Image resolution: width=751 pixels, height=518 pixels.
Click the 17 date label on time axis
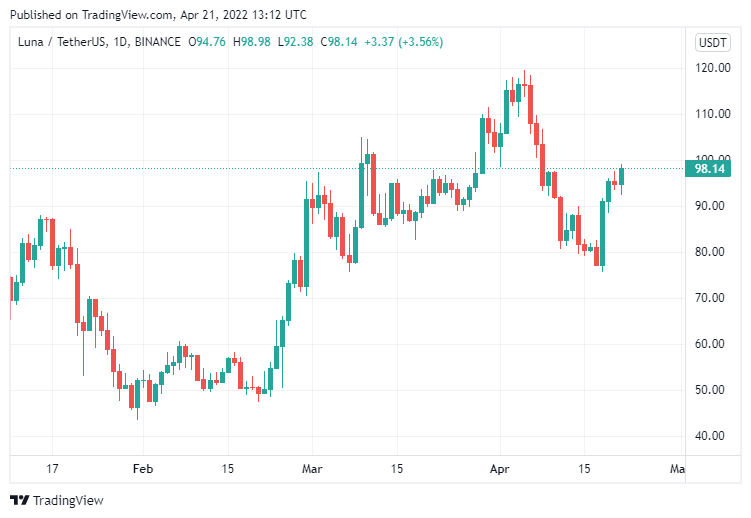tap(53, 468)
